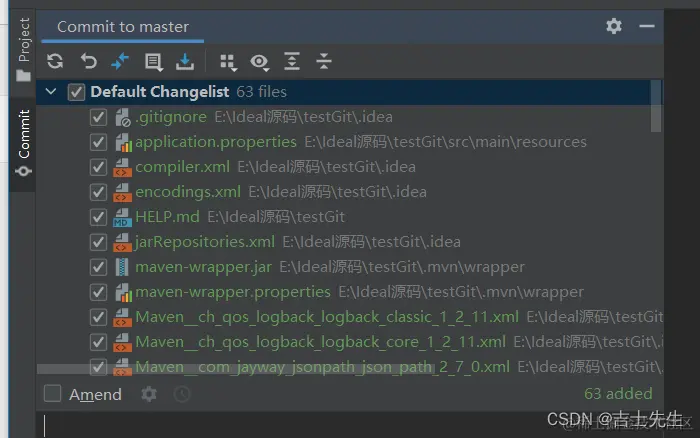Uncheck the .gitignore file checkbox
The image size is (700, 438).
[98, 117]
